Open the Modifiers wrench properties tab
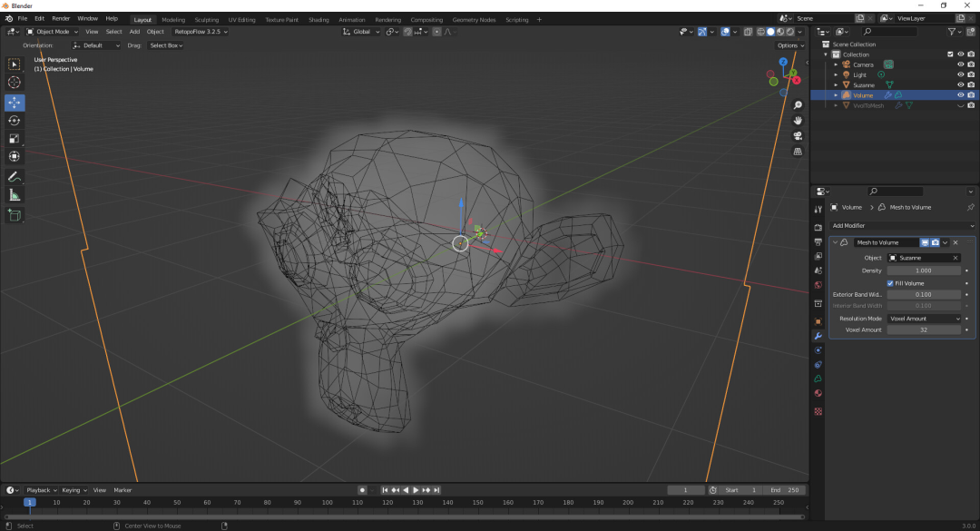This screenshot has height=531, width=980. coord(818,337)
